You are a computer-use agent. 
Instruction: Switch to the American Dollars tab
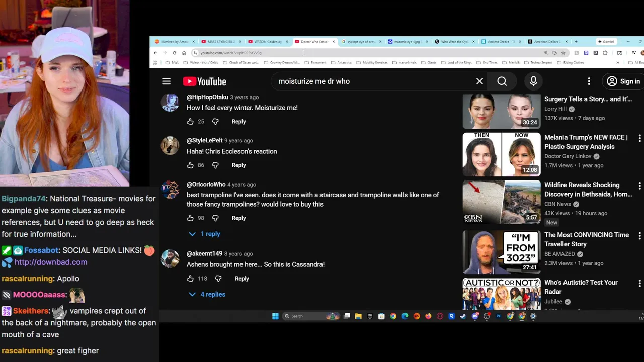click(547, 42)
